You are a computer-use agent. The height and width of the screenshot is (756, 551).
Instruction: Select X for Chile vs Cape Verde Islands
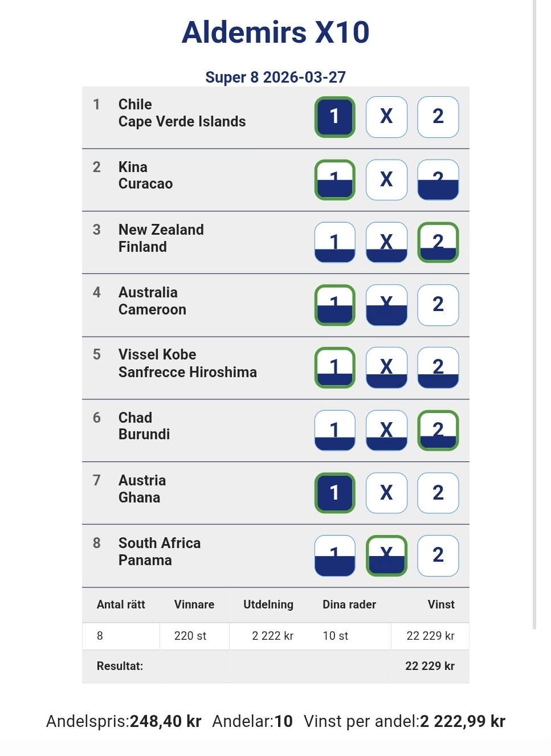coord(386,117)
